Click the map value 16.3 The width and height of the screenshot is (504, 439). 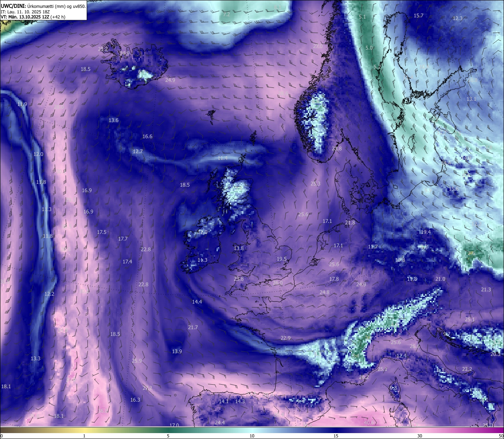click(135, 400)
